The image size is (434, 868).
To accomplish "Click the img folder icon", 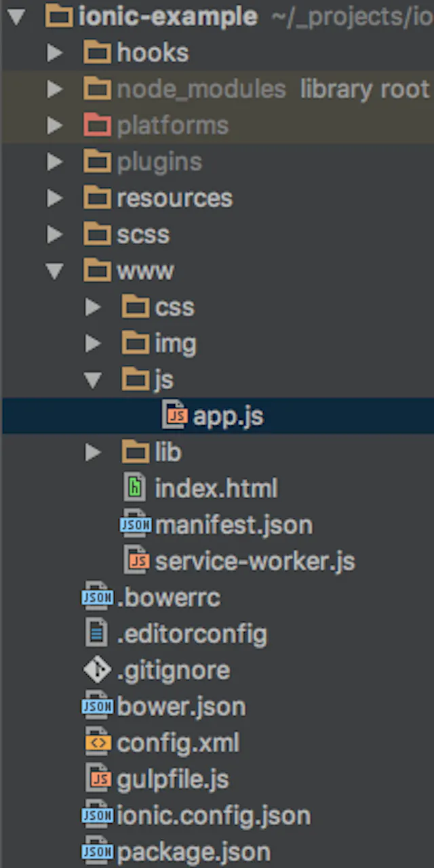I will tap(136, 342).
